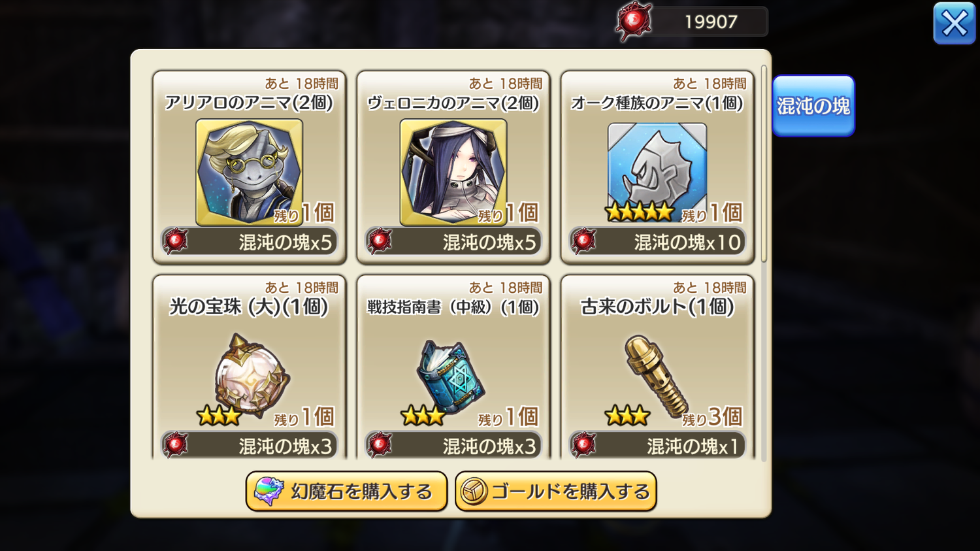The height and width of the screenshot is (551, 980).
Task: Select the アリアロ character anima portrait
Action: tap(249, 173)
